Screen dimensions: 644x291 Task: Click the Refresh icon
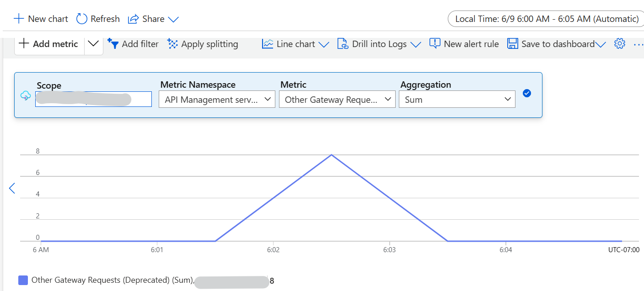(81, 18)
